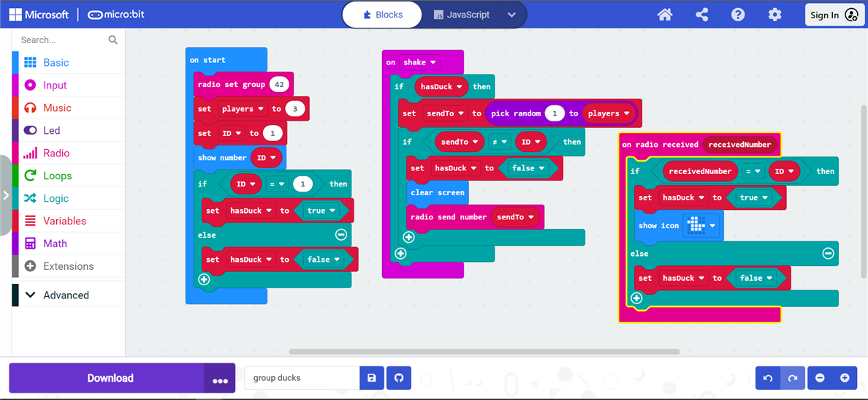868x400 pixels.
Task: Open the language dropdown next to JavaScript
Action: pyautogui.click(x=512, y=15)
